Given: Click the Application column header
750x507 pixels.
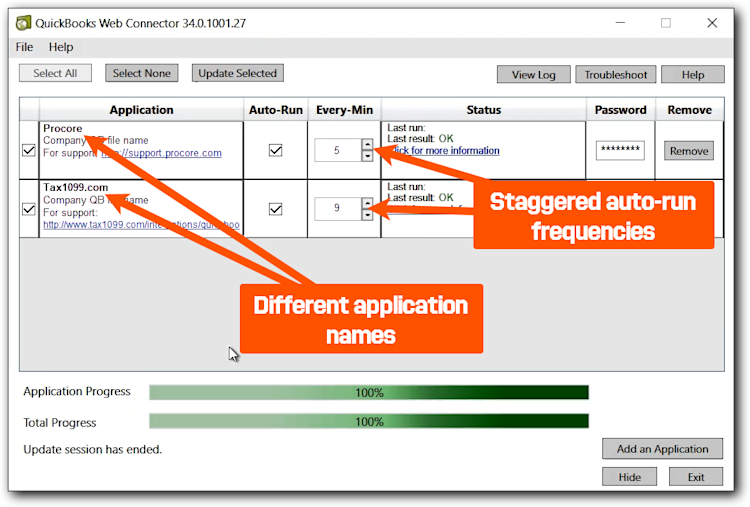Looking at the screenshot, I should (x=141, y=110).
